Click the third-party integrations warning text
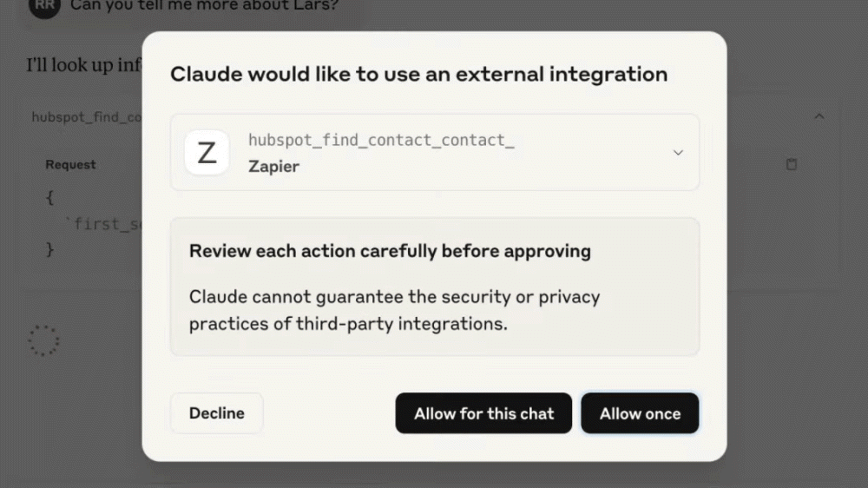This screenshot has height=488, width=868. click(394, 310)
